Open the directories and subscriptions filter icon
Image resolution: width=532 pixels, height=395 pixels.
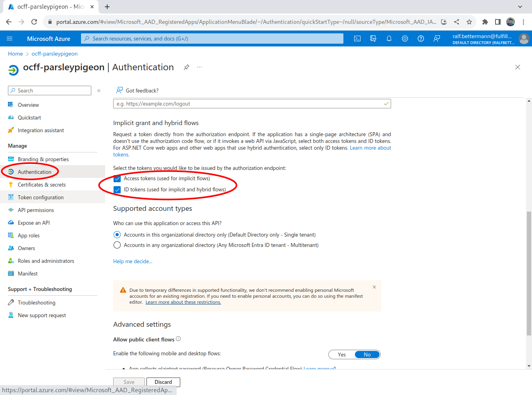pyautogui.click(x=373, y=39)
